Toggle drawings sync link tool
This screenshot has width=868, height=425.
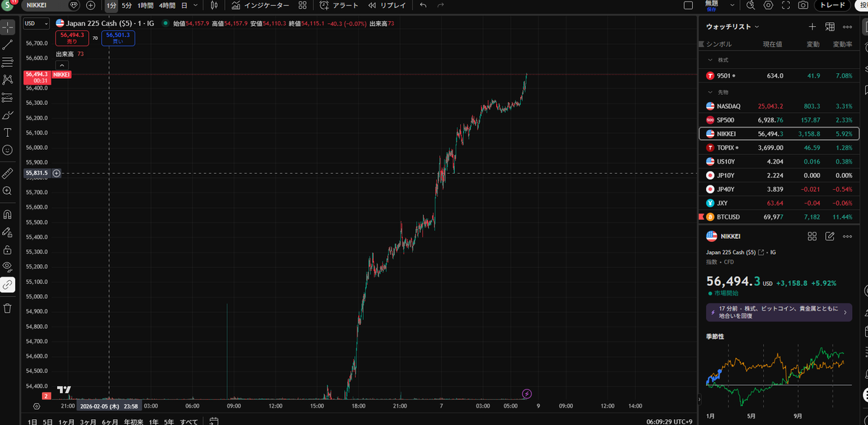click(7, 285)
